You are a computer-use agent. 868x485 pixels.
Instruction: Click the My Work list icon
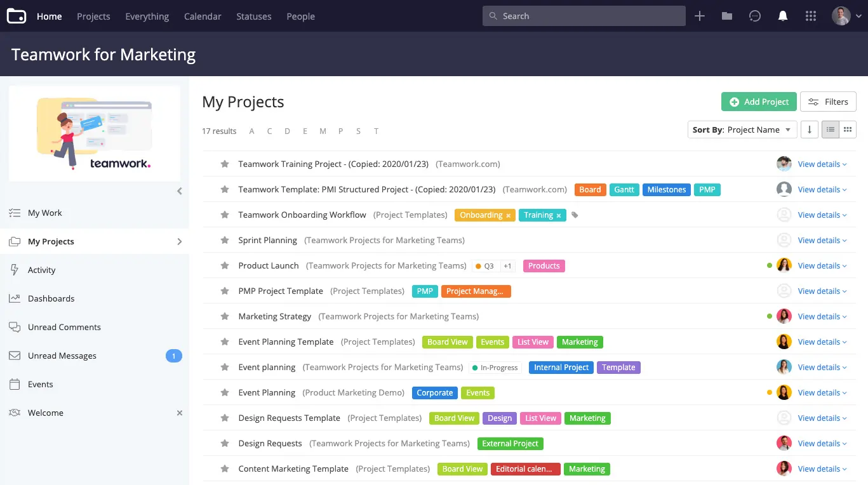(15, 213)
